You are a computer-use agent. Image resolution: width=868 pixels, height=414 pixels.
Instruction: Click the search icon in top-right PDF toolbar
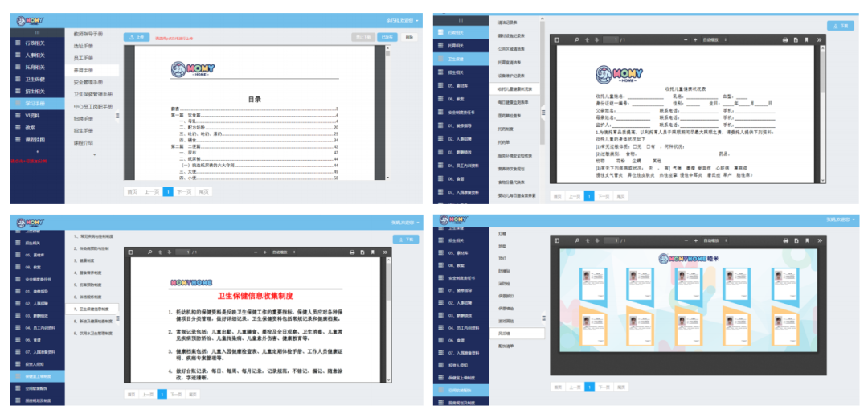tap(575, 39)
